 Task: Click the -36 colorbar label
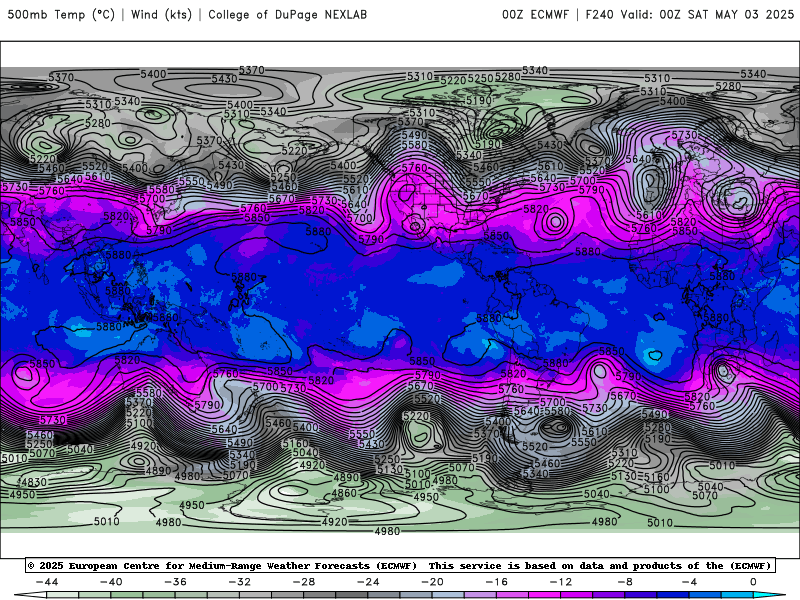point(175,582)
